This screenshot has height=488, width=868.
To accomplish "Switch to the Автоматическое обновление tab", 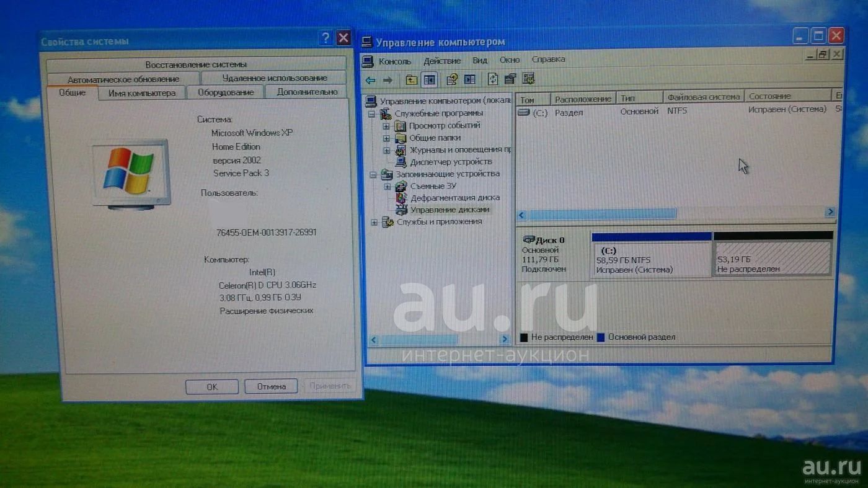I will pyautogui.click(x=123, y=79).
